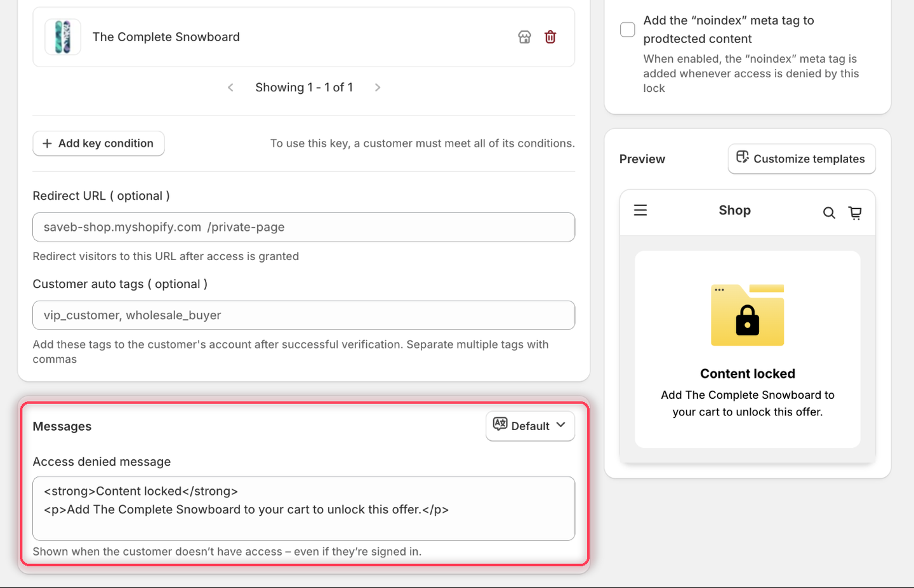Click into the Access denied message textarea
The width and height of the screenshot is (914, 588).
(x=303, y=509)
